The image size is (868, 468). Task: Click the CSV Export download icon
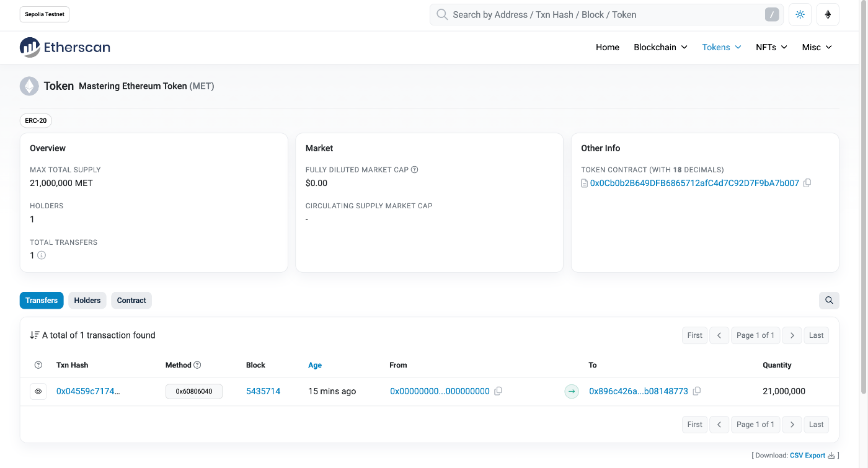(831, 456)
